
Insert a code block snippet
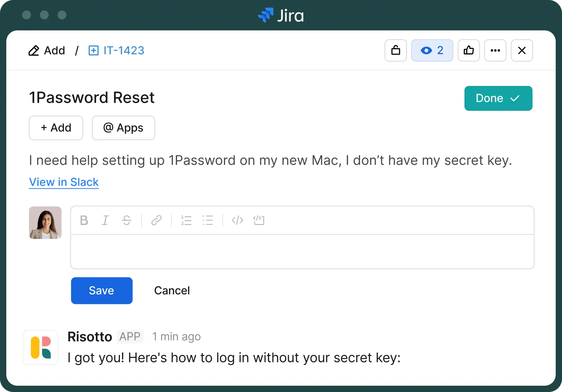(x=259, y=220)
